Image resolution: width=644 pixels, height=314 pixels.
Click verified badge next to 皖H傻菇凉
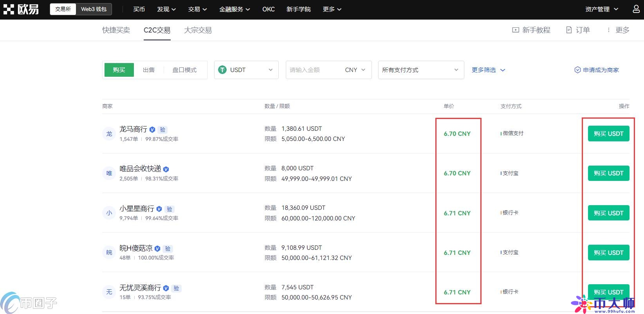157,249
